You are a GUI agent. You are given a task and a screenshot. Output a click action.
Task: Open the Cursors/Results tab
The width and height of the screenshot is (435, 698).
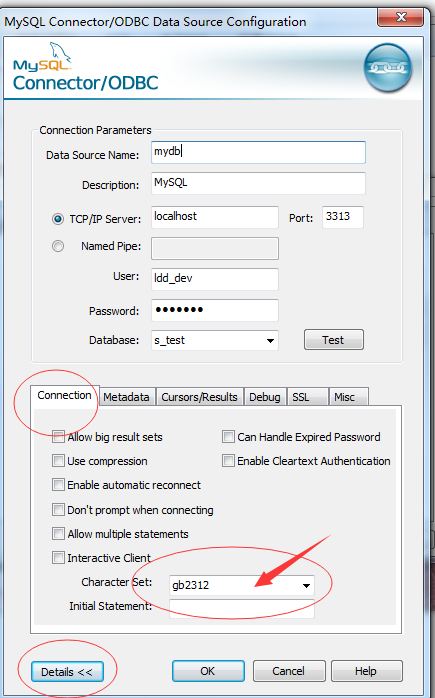(x=199, y=397)
